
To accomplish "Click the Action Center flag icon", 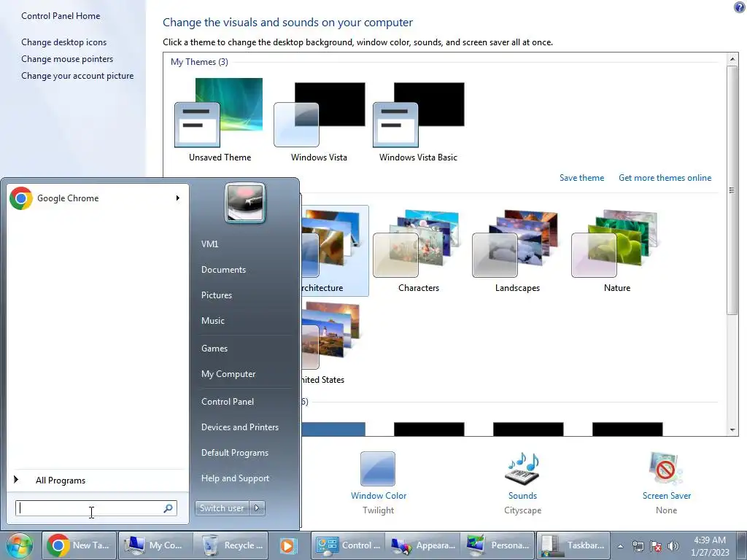I will click(x=656, y=546).
